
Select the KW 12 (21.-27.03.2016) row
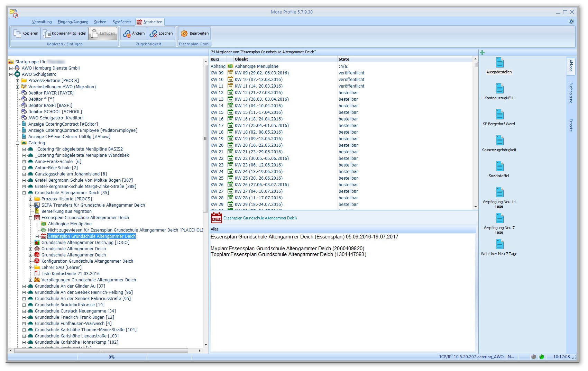pos(258,93)
